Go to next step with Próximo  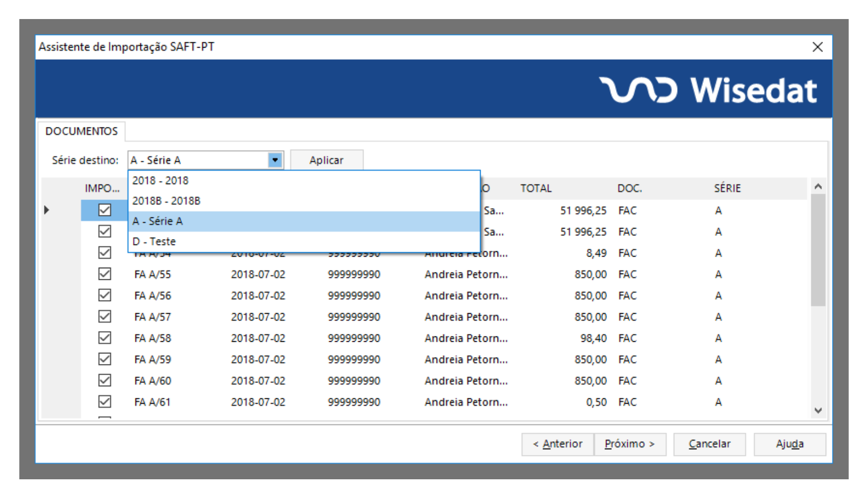pyautogui.click(x=629, y=444)
